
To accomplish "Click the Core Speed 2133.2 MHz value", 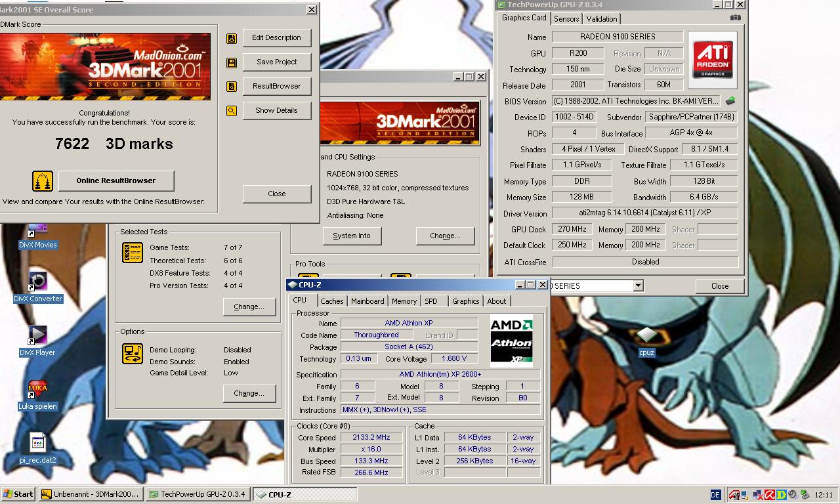I will [x=371, y=438].
